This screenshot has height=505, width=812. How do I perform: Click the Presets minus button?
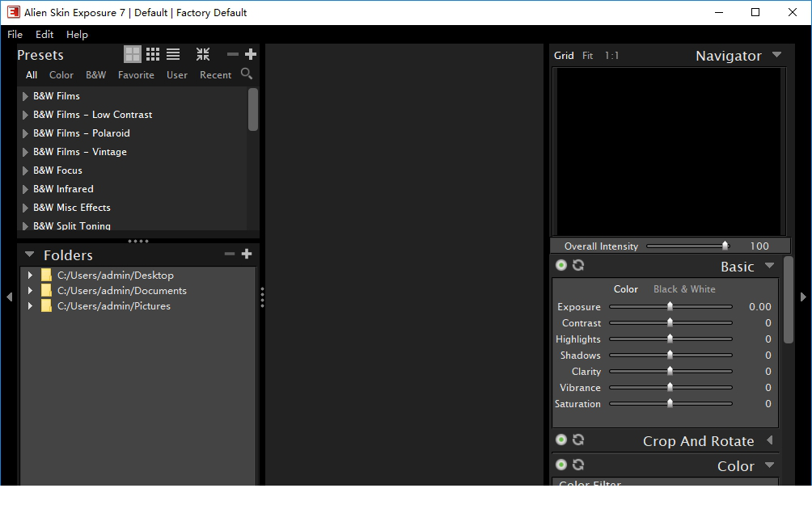[x=232, y=54]
